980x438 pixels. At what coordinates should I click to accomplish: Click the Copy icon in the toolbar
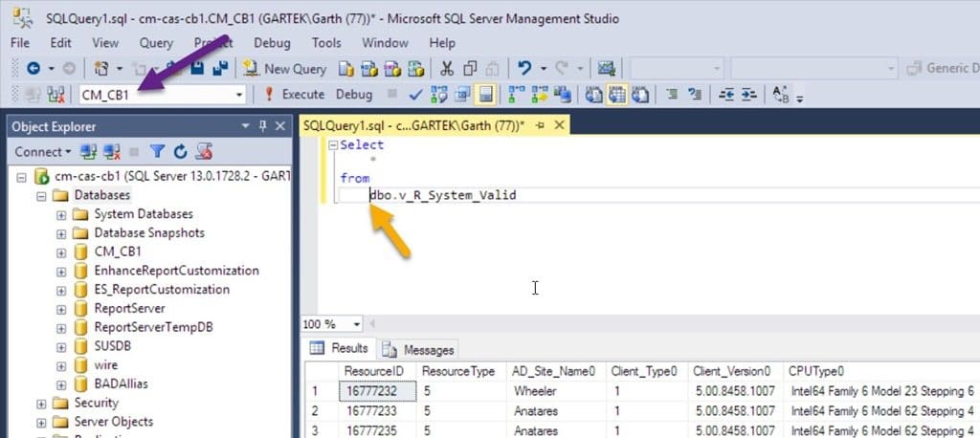pos(470,69)
